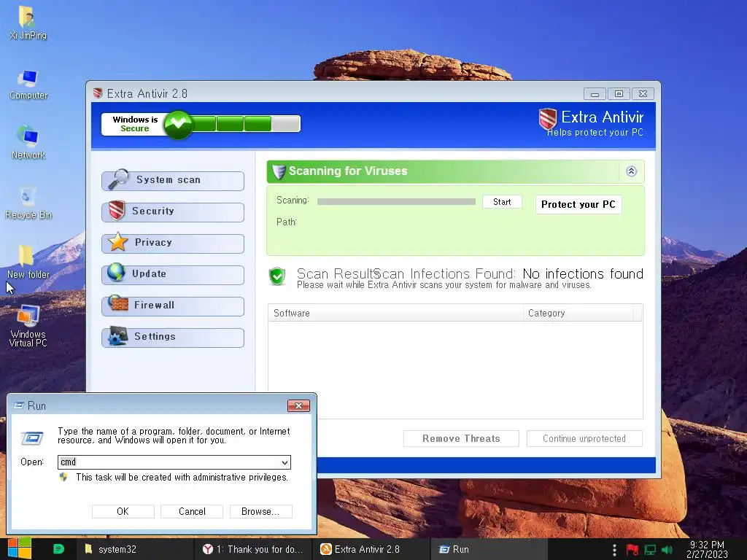Click the gear monitor icon on Settings
The height and width of the screenshot is (560, 747).
click(117, 335)
